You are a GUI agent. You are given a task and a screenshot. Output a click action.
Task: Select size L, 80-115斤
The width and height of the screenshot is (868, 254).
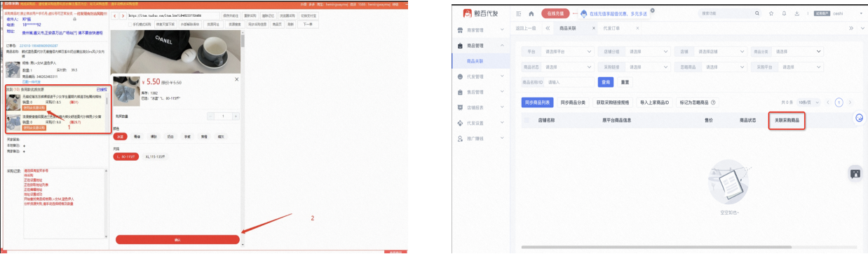click(x=126, y=156)
